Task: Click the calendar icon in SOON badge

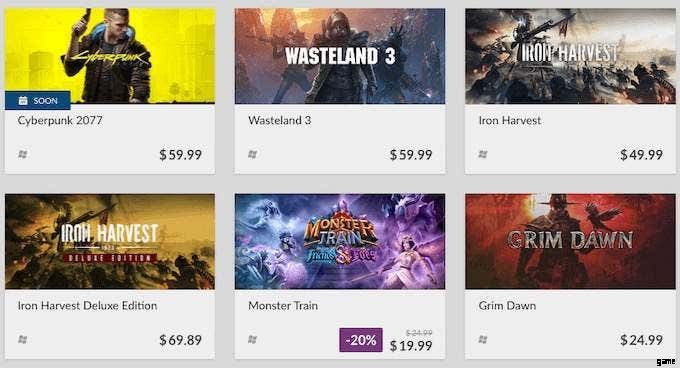Action: 23,101
